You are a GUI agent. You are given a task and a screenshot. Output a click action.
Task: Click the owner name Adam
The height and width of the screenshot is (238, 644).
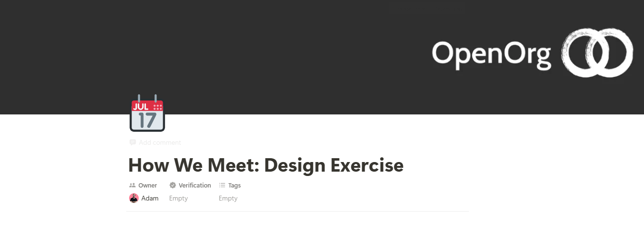point(150,198)
